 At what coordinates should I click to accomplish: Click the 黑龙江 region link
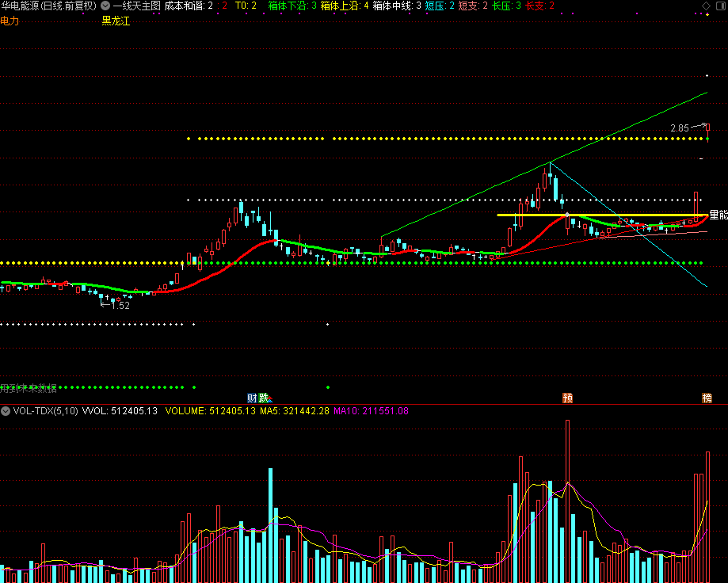(x=116, y=21)
